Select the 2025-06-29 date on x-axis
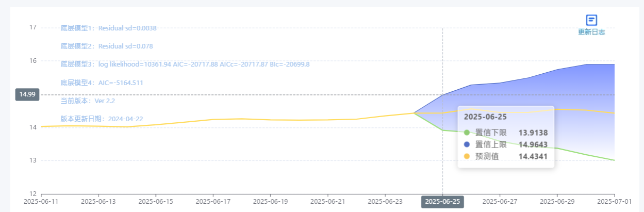644x212 pixels. (x=557, y=202)
